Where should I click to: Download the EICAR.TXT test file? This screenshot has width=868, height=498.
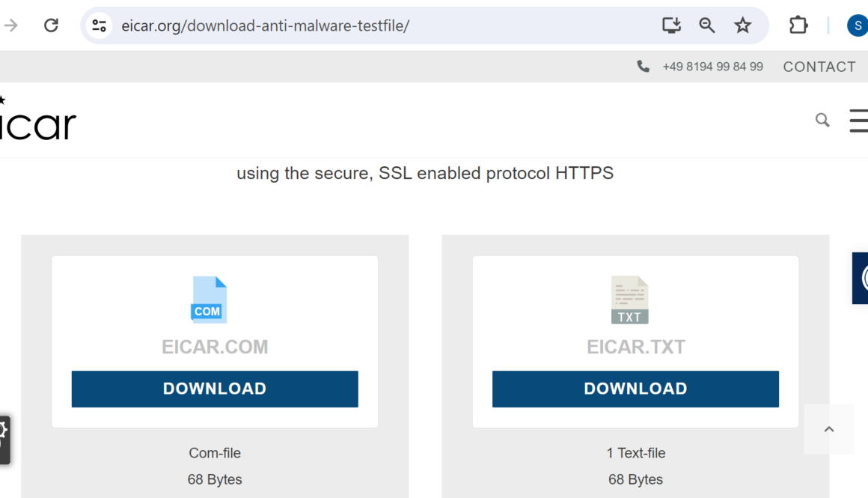pos(635,389)
